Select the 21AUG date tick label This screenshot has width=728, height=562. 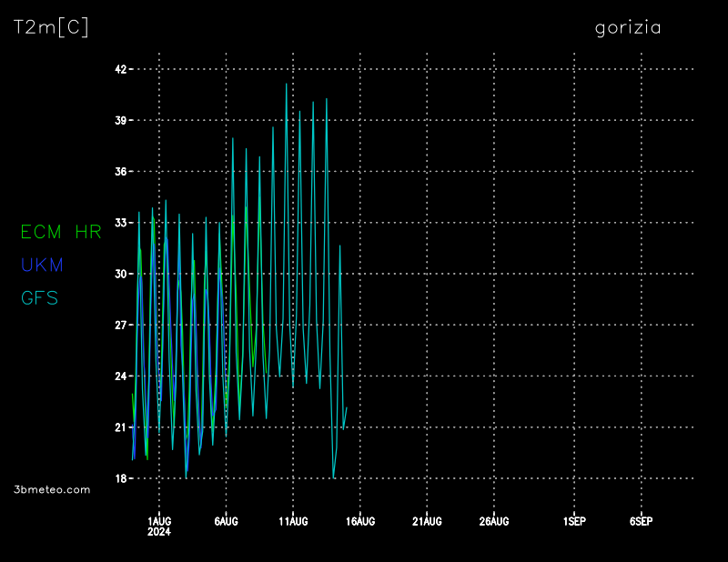427,521
